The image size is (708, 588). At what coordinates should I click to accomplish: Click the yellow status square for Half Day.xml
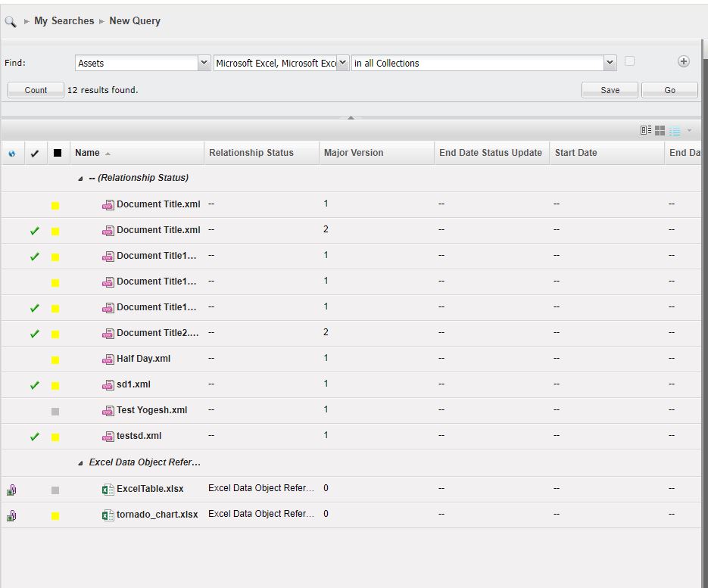[55, 360]
